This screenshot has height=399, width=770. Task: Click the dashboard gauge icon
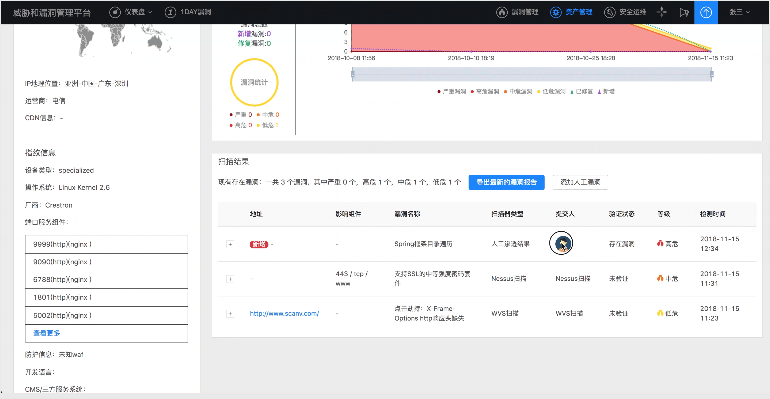click(x=114, y=12)
